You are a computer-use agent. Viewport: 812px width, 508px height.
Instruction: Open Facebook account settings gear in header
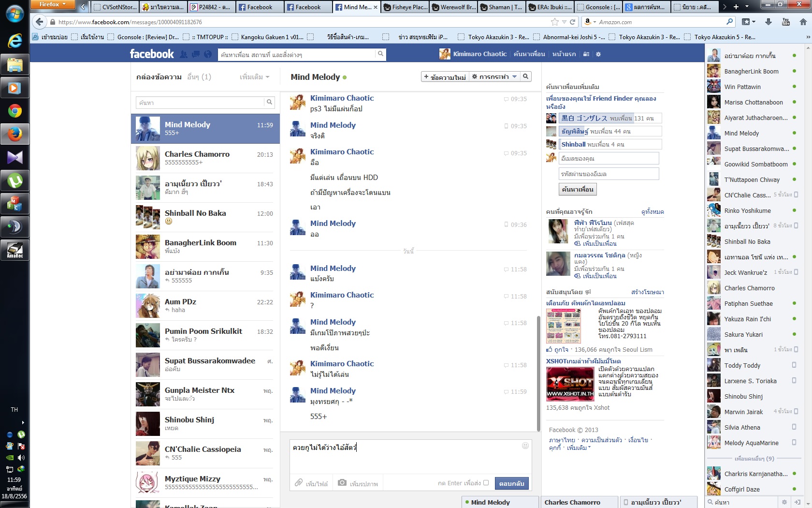coord(598,54)
